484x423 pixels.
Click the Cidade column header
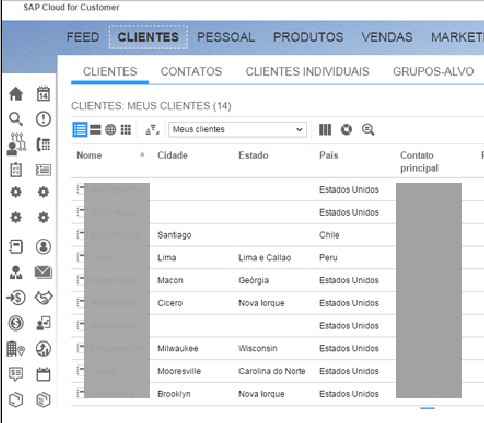coord(172,155)
